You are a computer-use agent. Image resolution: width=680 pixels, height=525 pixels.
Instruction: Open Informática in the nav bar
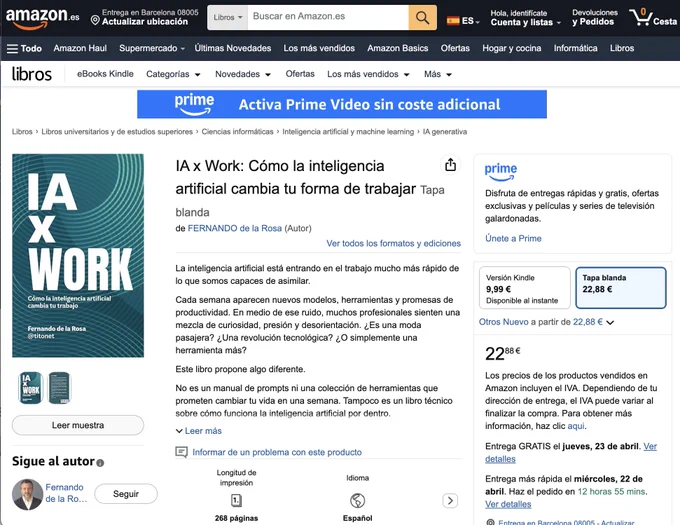coord(575,48)
